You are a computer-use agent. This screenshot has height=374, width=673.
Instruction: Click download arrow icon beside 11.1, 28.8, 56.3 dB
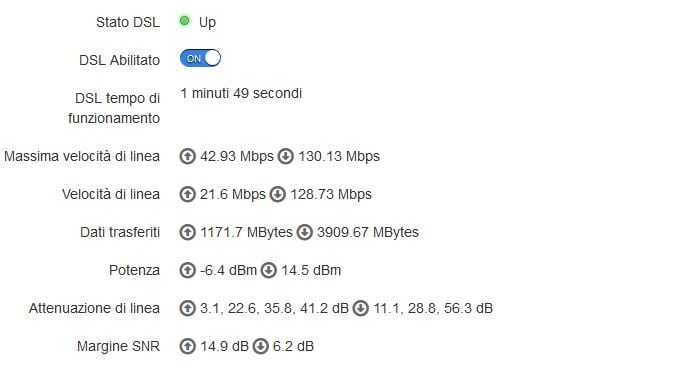361,308
